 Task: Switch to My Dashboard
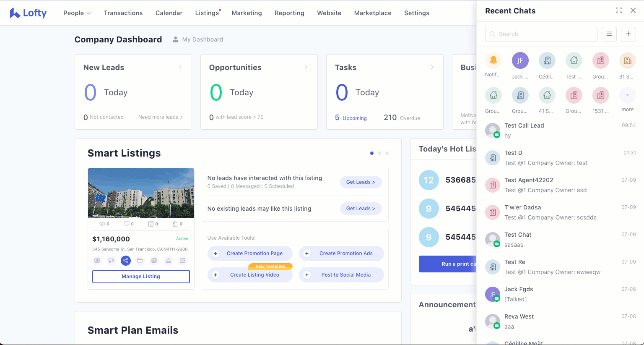(203, 39)
